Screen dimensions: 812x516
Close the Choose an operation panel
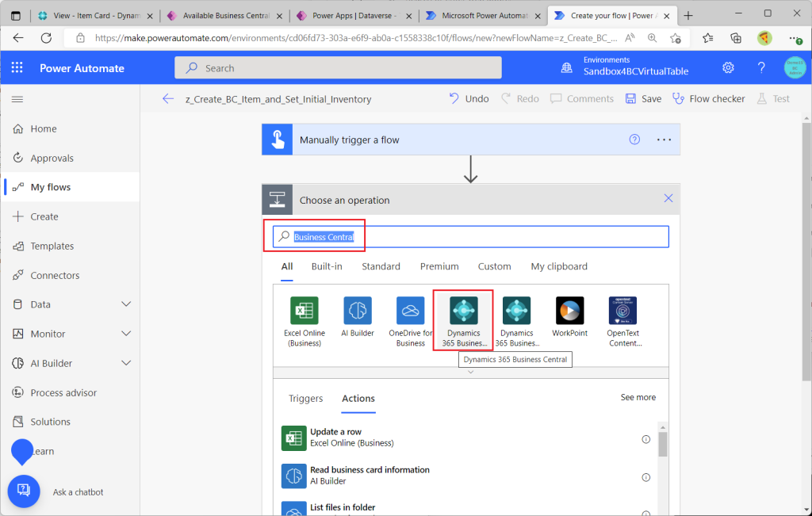coord(668,198)
